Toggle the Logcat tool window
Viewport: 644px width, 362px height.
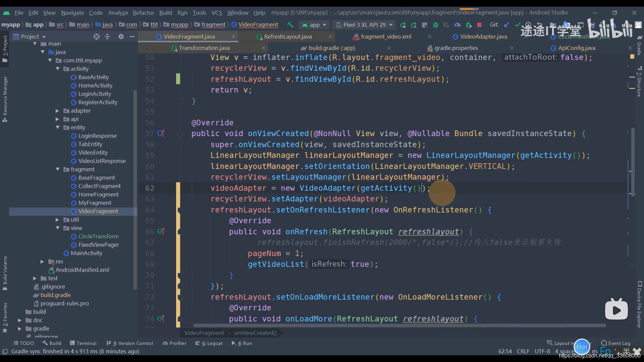tap(209, 343)
